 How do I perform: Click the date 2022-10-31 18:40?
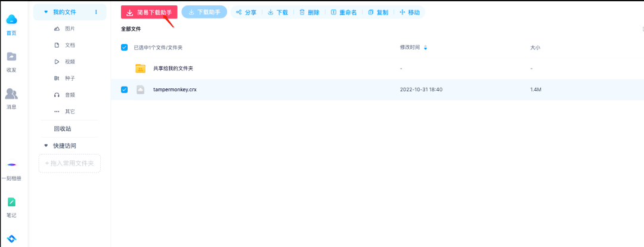pyautogui.click(x=421, y=89)
